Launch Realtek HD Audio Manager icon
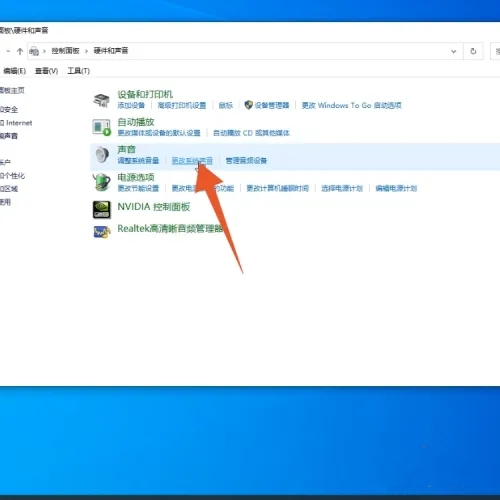The height and width of the screenshot is (500, 500). pos(101,232)
